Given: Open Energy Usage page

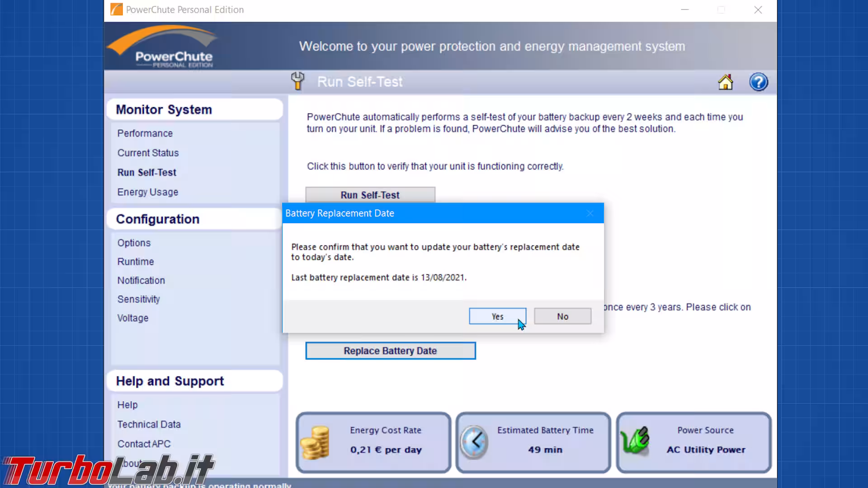Looking at the screenshot, I should pos(147,192).
